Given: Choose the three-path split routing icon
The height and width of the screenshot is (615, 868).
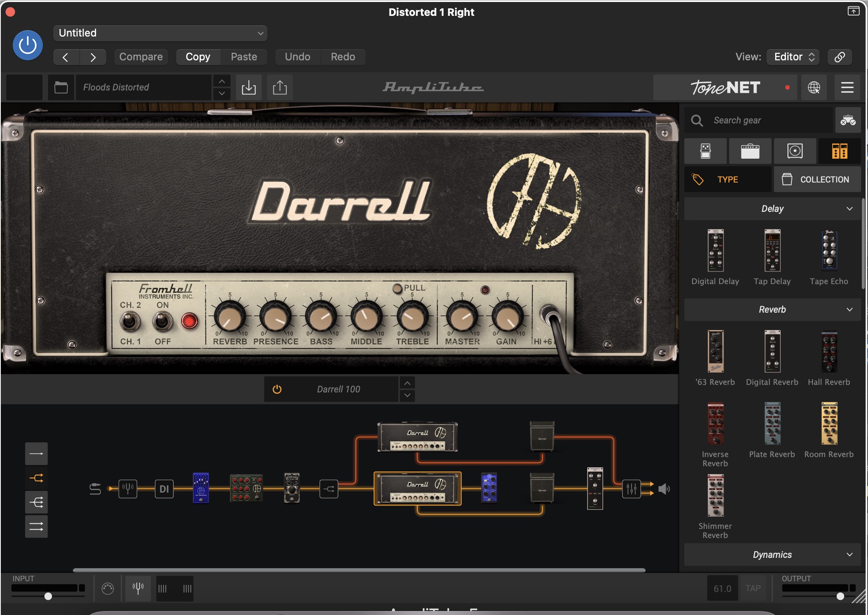Looking at the screenshot, I should (36, 503).
